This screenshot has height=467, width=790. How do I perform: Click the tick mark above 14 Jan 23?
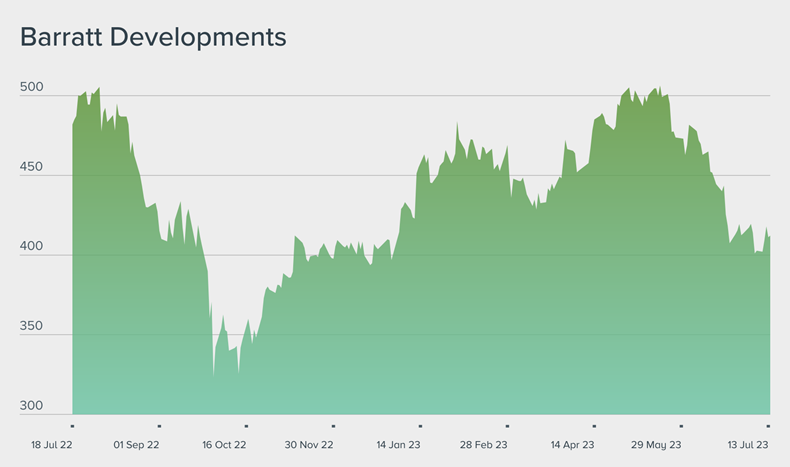tap(420, 427)
